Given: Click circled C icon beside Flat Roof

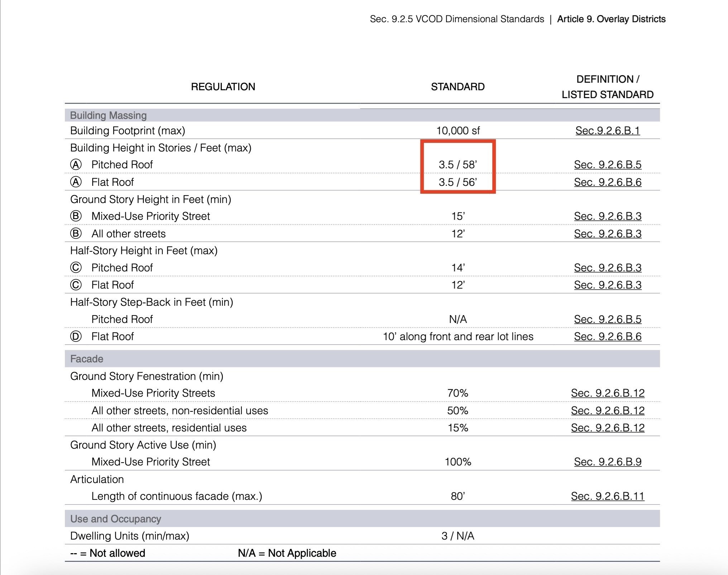Looking at the screenshot, I should tap(76, 285).
